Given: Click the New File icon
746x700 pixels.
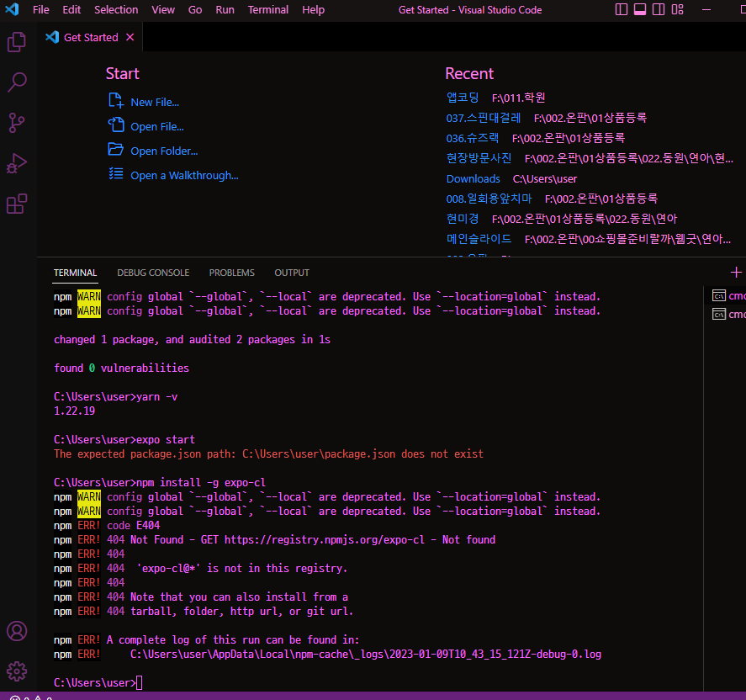Looking at the screenshot, I should [x=116, y=101].
